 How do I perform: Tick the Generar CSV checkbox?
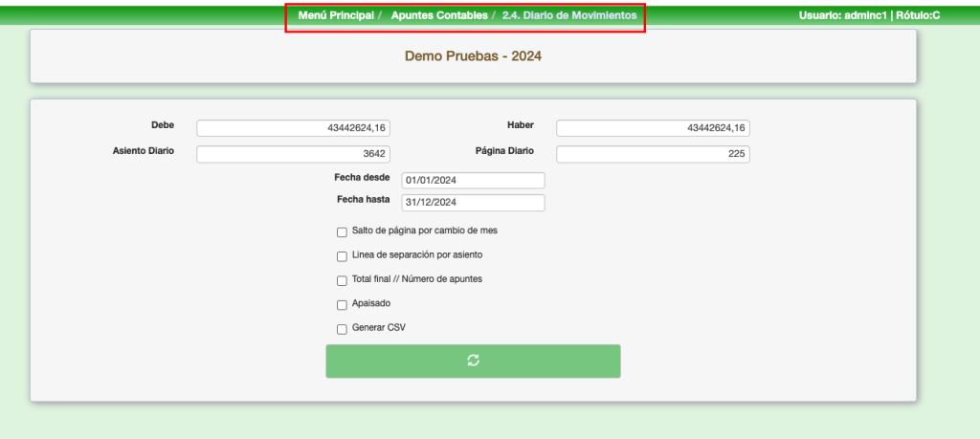click(342, 329)
